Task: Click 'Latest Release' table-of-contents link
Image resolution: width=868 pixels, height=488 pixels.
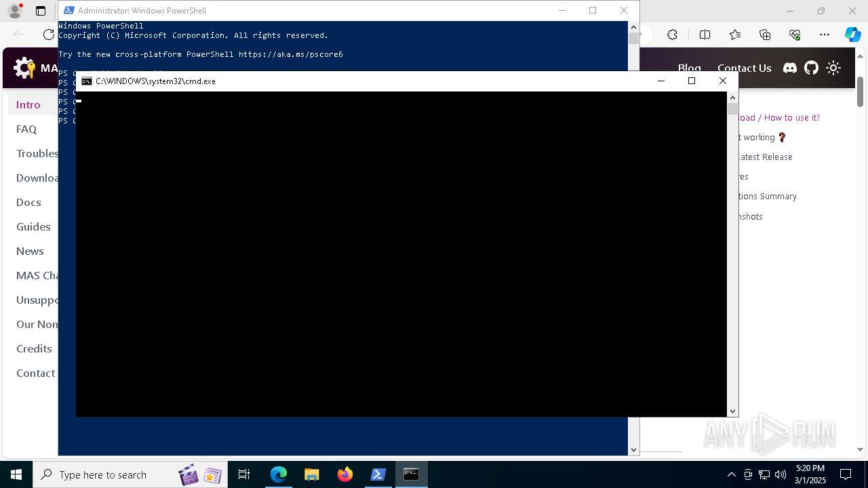Action: pos(765,157)
